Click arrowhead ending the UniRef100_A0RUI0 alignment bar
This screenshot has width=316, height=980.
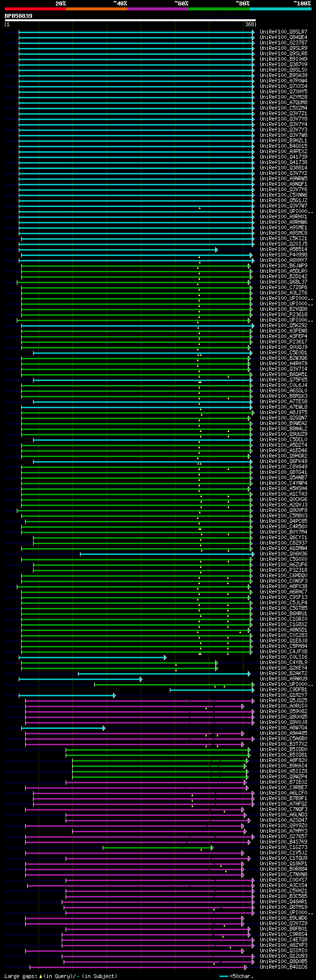[243, 706]
